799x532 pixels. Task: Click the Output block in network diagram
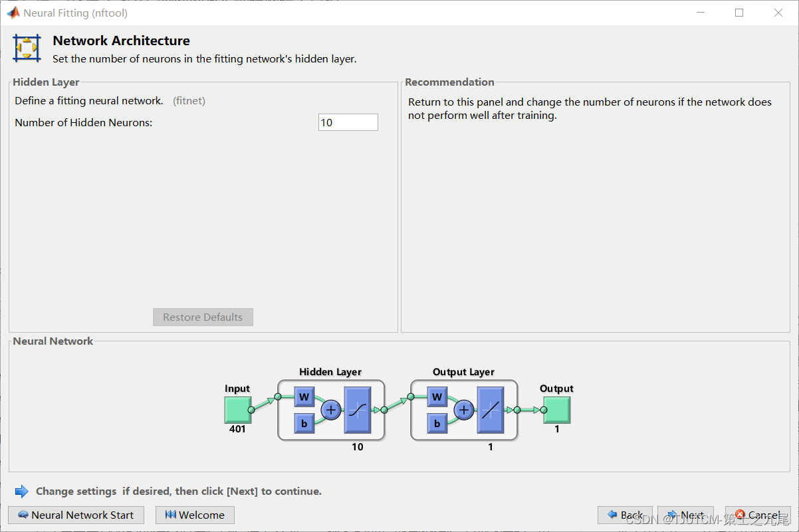click(557, 410)
